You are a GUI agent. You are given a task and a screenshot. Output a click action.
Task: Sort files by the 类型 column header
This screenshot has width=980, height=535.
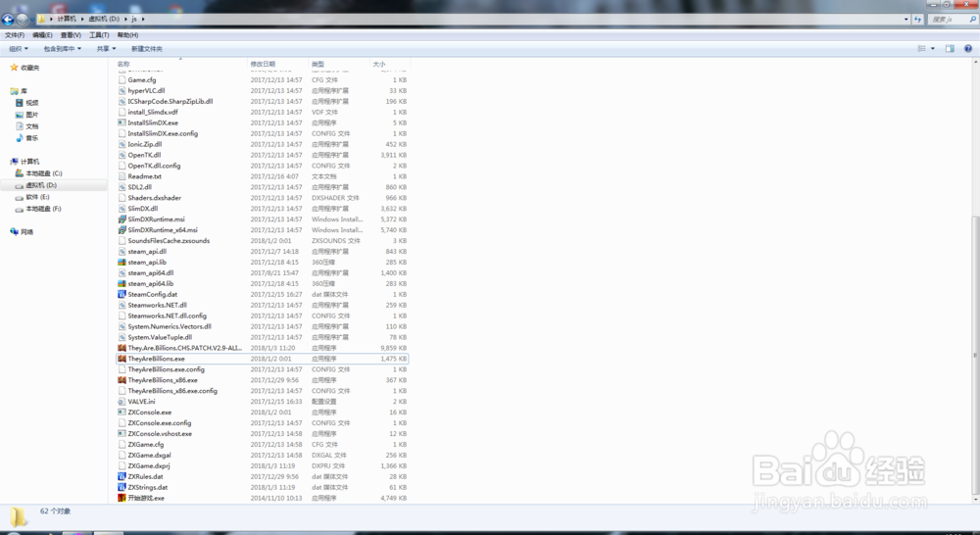pos(338,64)
